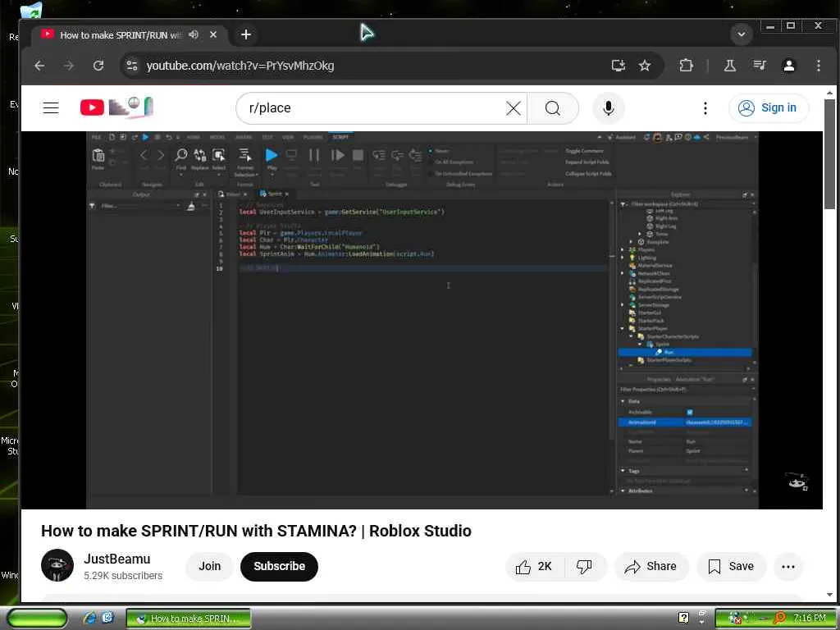Go forward with the forward arrow

(x=69, y=66)
